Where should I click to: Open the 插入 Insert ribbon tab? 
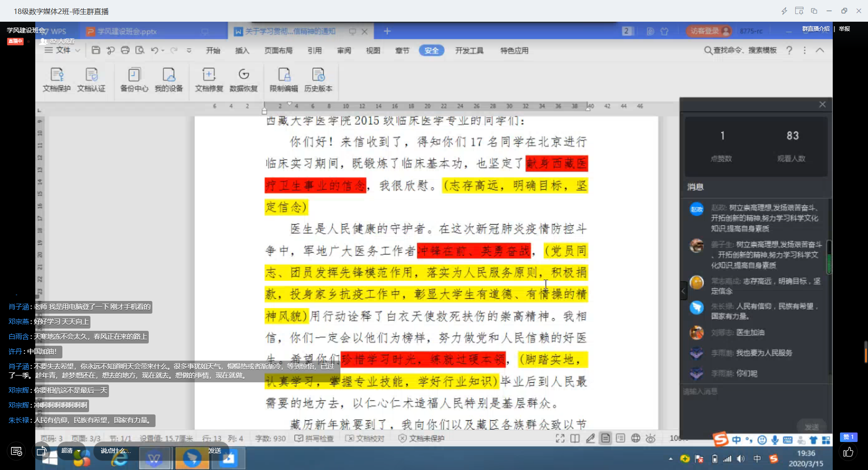242,51
